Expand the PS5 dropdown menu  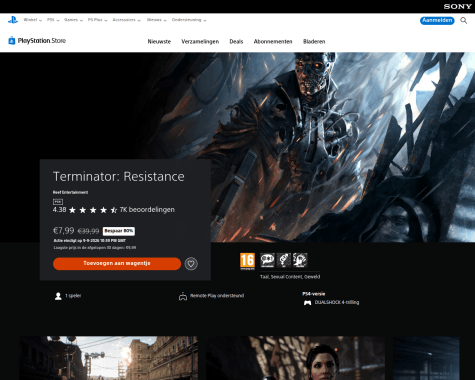click(x=53, y=20)
